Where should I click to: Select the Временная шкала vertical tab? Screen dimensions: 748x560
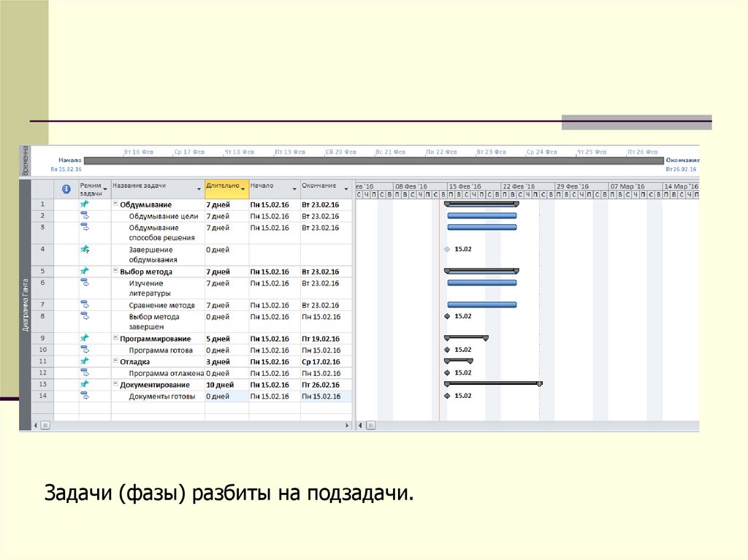[26, 160]
